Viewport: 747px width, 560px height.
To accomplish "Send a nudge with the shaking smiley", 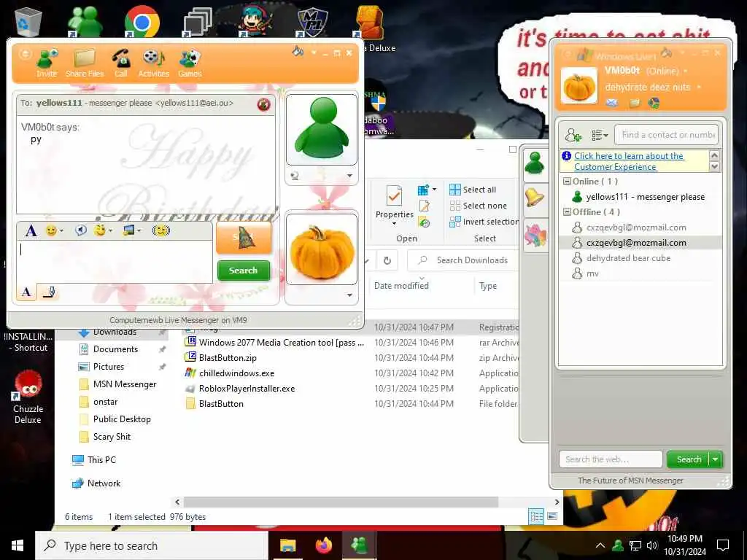I will [161, 231].
